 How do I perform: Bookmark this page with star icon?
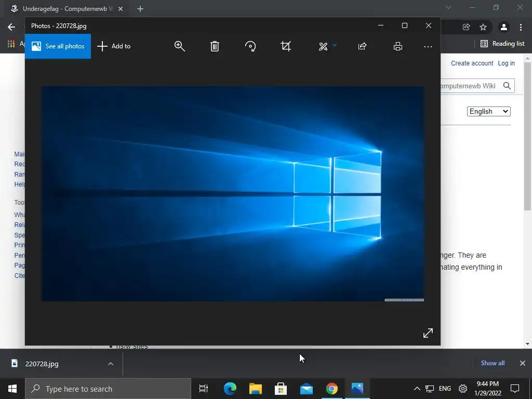(x=483, y=27)
